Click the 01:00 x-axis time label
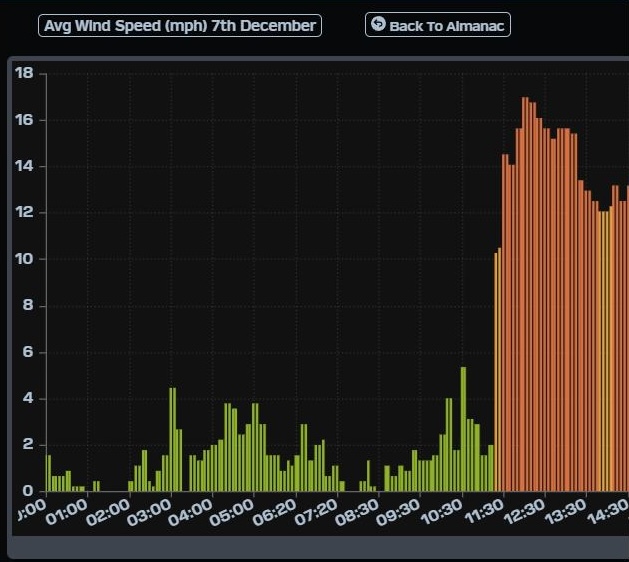 67,513
